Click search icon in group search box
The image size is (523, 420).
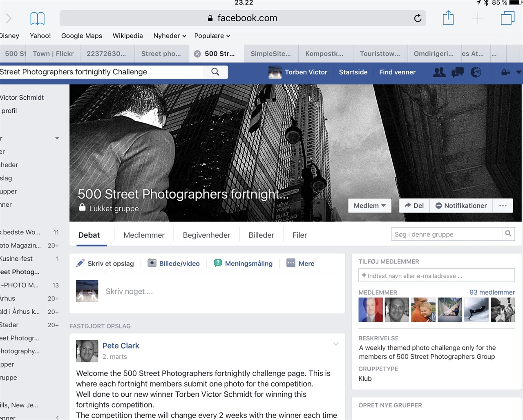tap(508, 234)
